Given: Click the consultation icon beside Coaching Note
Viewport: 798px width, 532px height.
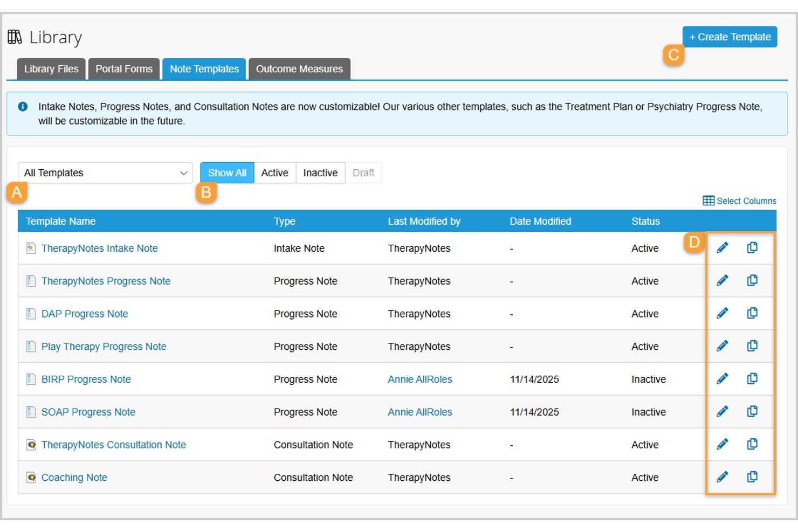Looking at the screenshot, I should (x=31, y=478).
